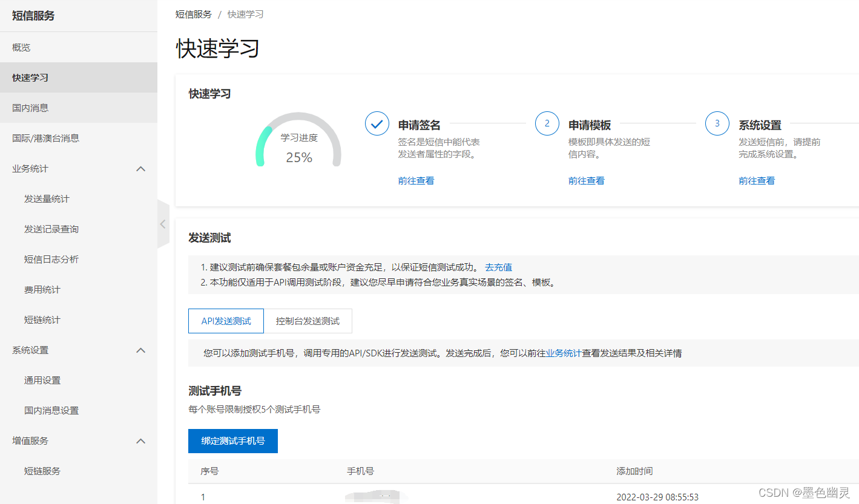Open 国际/港澳台消息 in the sidebar

coord(79,138)
